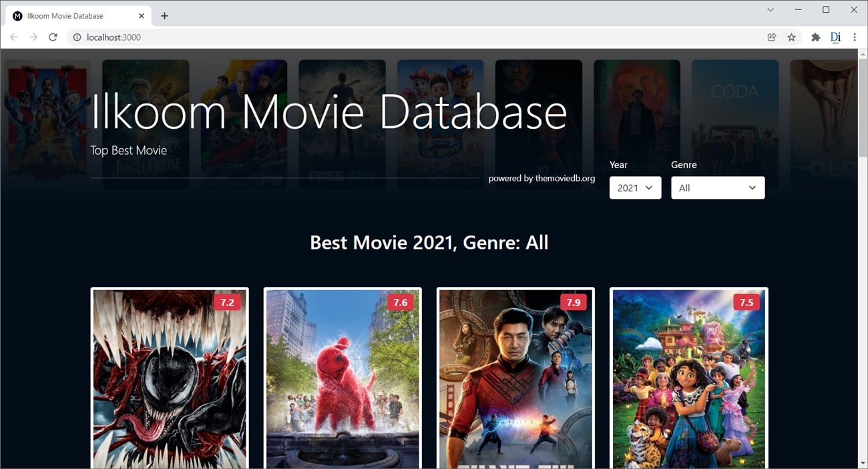The image size is (868, 469).
Task: Click the CODA banner poster
Action: [735, 124]
